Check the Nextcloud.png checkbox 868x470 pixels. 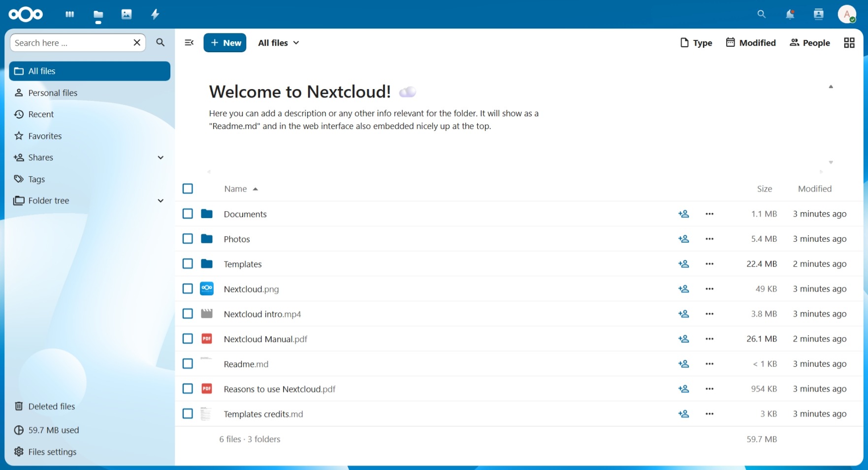pyautogui.click(x=188, y=289)
